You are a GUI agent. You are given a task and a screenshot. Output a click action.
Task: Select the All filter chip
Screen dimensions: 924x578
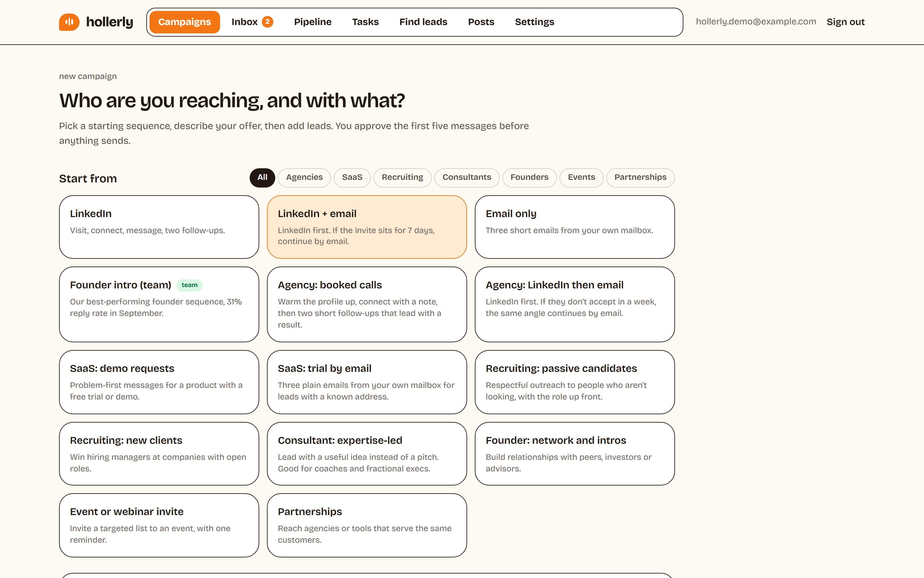(x=262, y=177)
